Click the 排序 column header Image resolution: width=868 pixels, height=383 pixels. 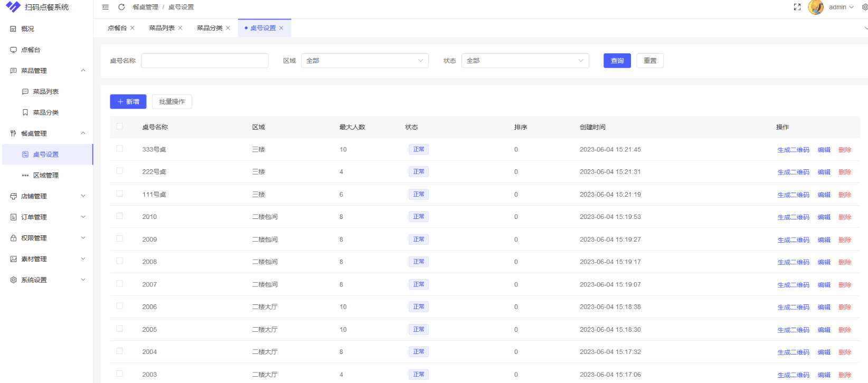[x=521, y=127]
